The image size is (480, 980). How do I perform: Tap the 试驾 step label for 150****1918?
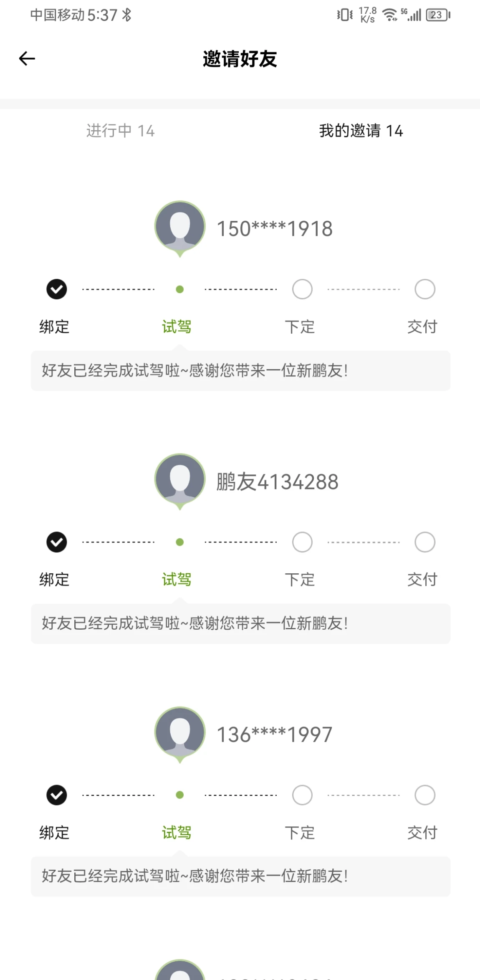[177, 327]
